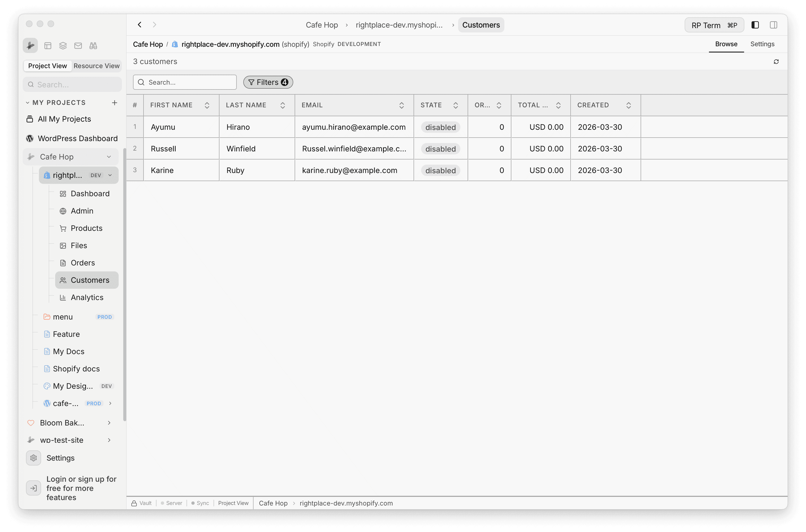806x532 pixels.
Task: Click the customers search field
Action: click(185, 82)
